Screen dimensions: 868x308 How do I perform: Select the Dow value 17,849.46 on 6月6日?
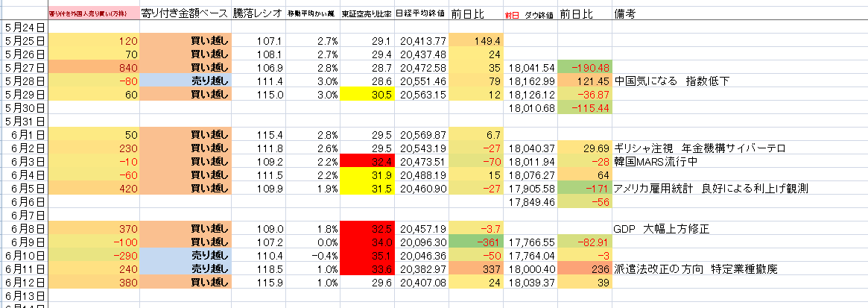(530, 201)
